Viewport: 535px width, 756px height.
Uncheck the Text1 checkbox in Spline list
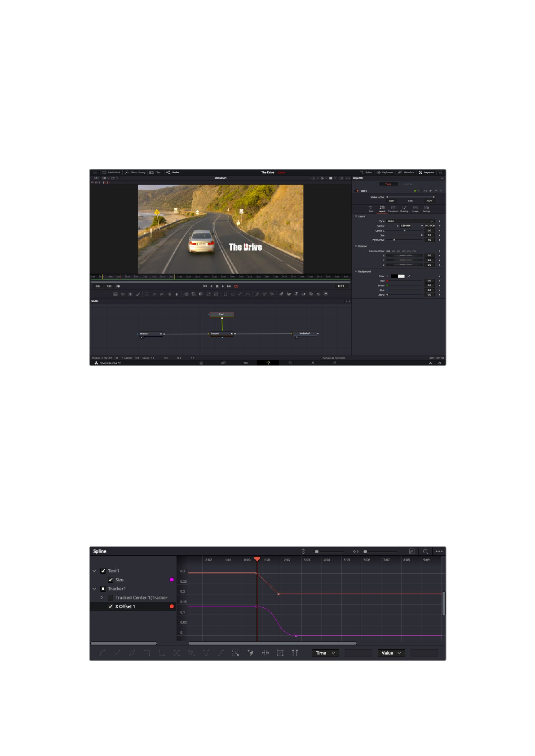click(103, 571)
